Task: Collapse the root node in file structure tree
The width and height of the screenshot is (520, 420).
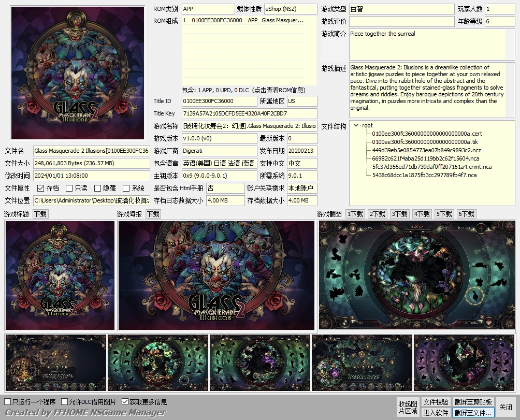Action: click(x=356, y=125)
